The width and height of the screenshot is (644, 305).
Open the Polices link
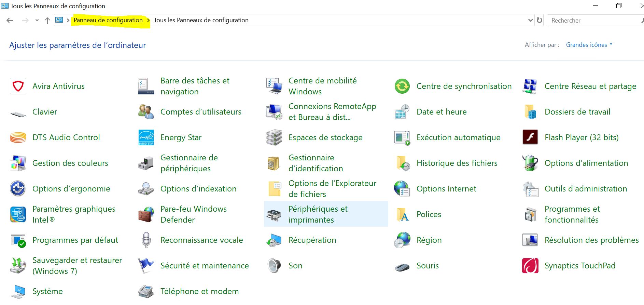coord(429,214)
